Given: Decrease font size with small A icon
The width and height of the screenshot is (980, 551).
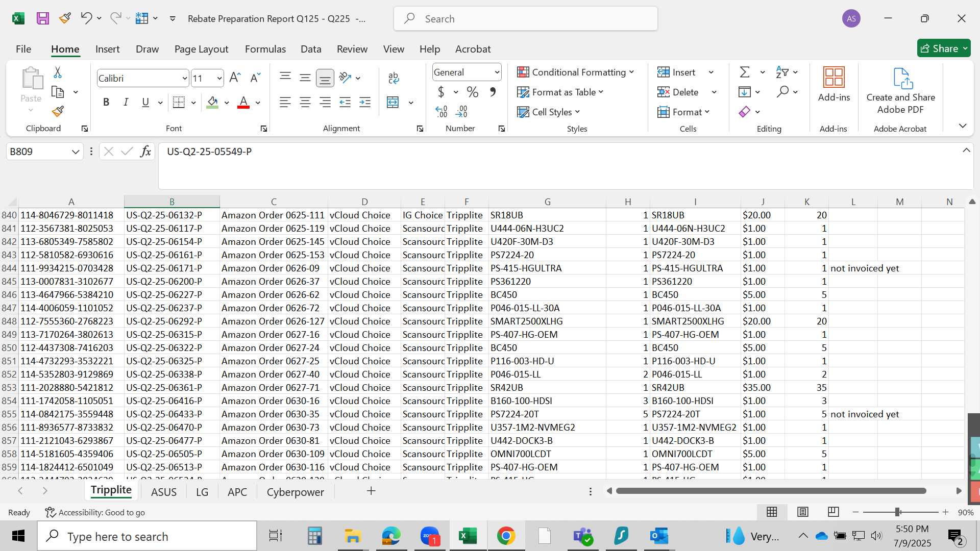Looking at the screenshot, I should pyautogui.click(x=255, y=78).
